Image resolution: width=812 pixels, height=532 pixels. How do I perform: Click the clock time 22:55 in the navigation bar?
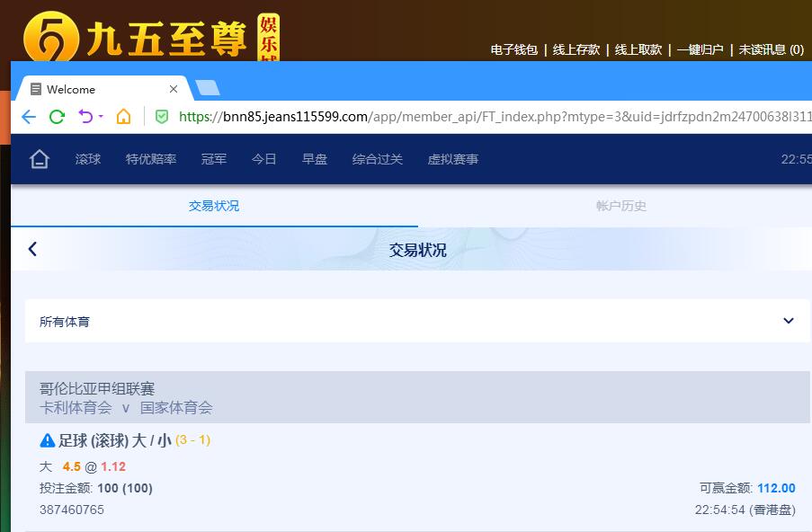797,159
